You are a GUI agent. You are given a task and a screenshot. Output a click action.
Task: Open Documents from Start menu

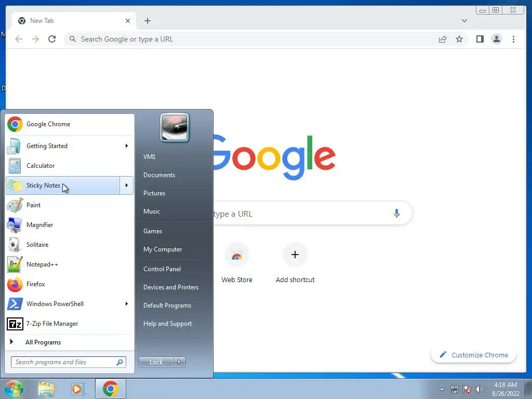[159, 175]
